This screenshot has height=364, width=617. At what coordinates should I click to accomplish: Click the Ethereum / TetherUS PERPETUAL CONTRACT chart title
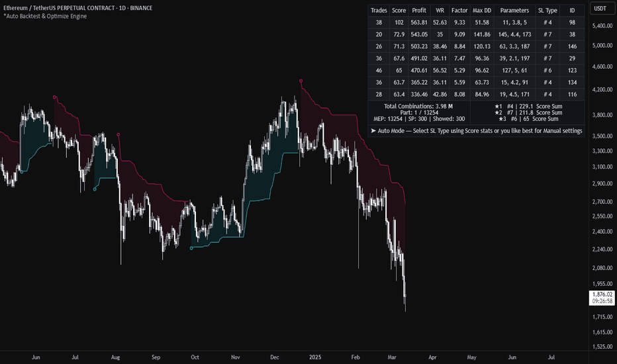pyautogui.click(x=78, y=8)
